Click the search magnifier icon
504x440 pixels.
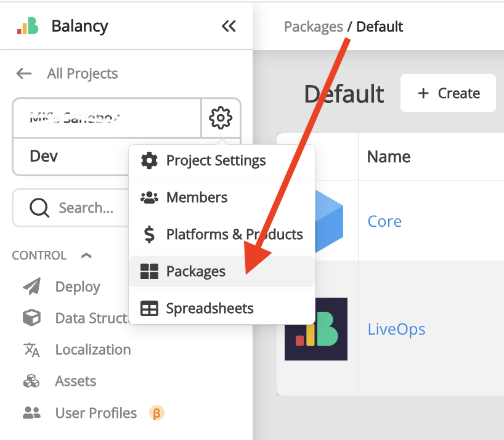(39, 208)
